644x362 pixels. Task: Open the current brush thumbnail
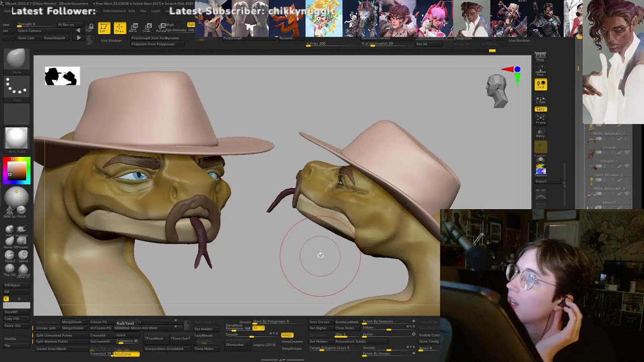point(17,59)
